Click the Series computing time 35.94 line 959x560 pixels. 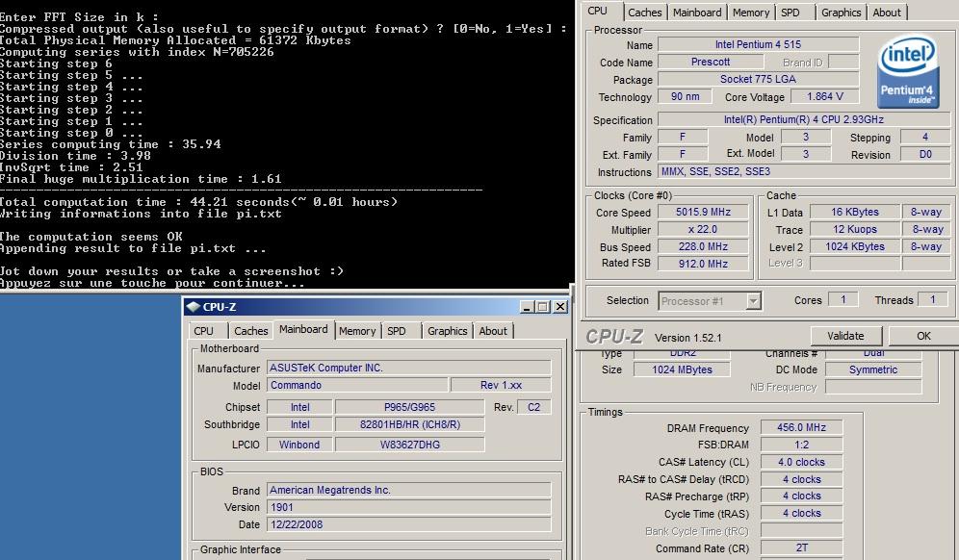point(111,144)
